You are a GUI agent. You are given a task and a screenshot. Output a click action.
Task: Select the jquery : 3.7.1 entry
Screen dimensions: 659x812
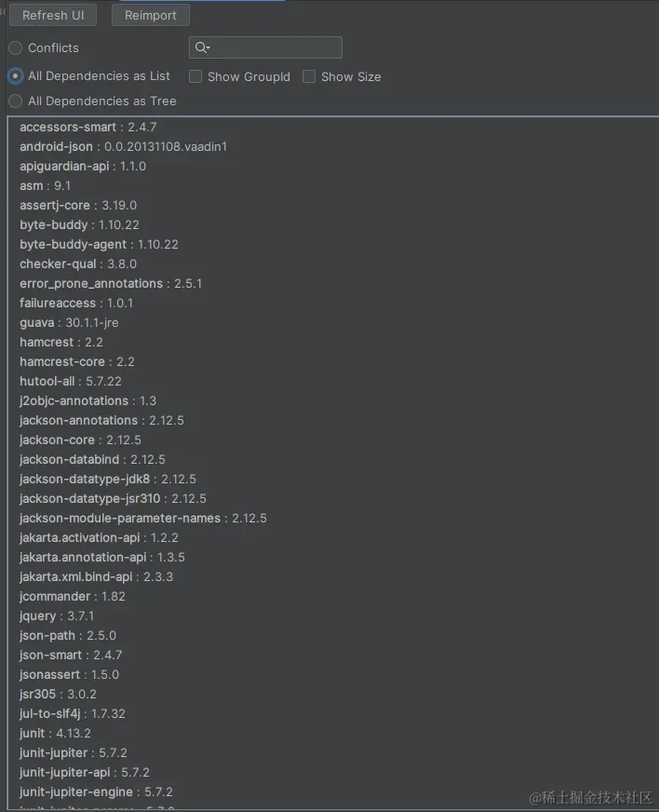point(57,616)
